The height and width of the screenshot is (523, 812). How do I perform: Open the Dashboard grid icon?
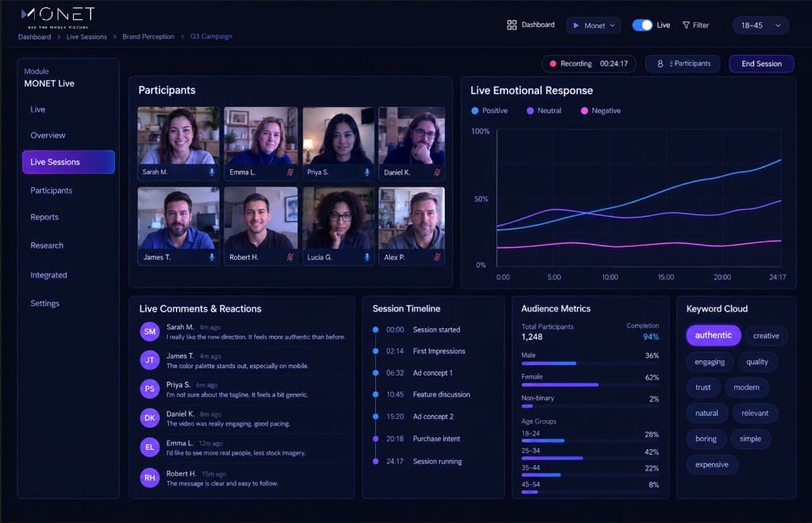(511, 25)
